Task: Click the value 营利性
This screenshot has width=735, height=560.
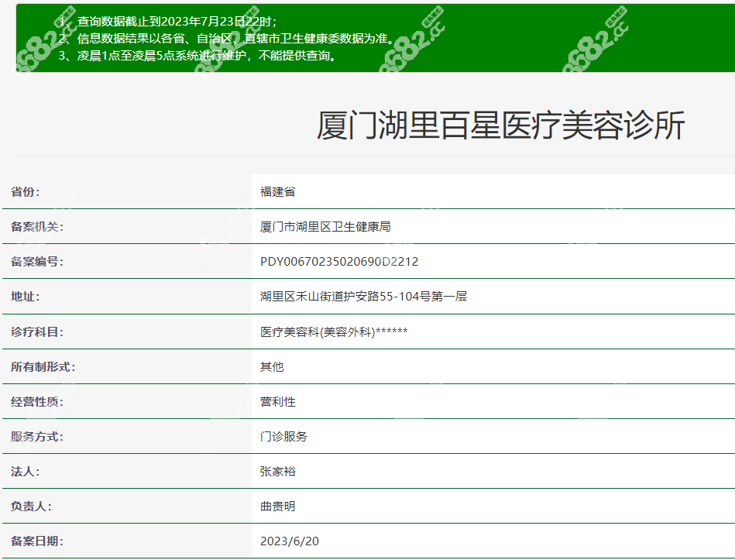Action: (277, 402)
